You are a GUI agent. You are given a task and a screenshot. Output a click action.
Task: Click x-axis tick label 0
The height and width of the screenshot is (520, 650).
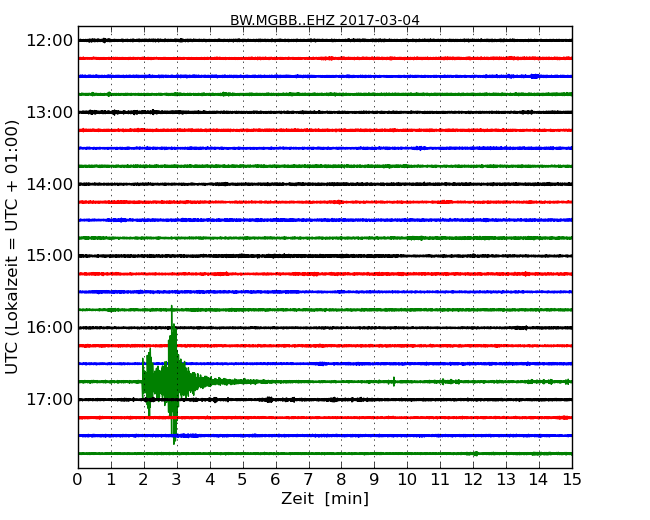pos(78,480)
